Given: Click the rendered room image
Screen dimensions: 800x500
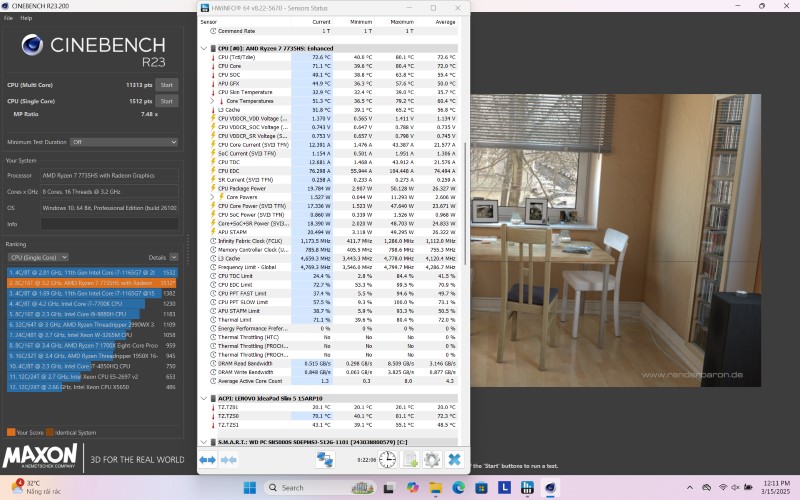Looking at the screenshot, I should [x=615, y=240].
